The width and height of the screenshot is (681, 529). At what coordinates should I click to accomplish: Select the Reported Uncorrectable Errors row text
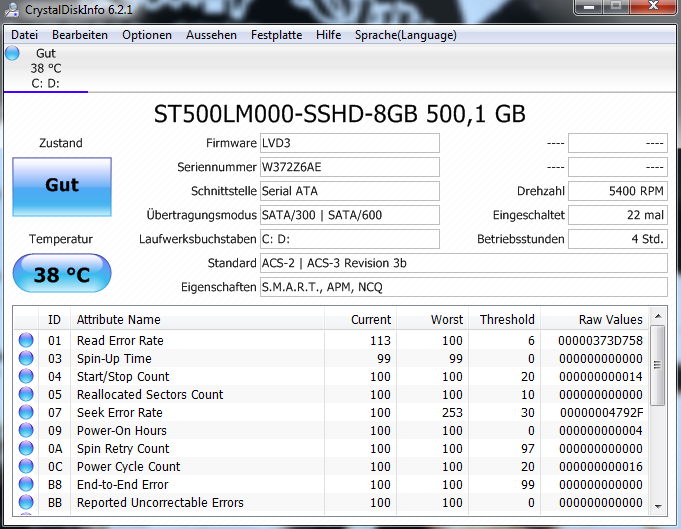point(160,503)
